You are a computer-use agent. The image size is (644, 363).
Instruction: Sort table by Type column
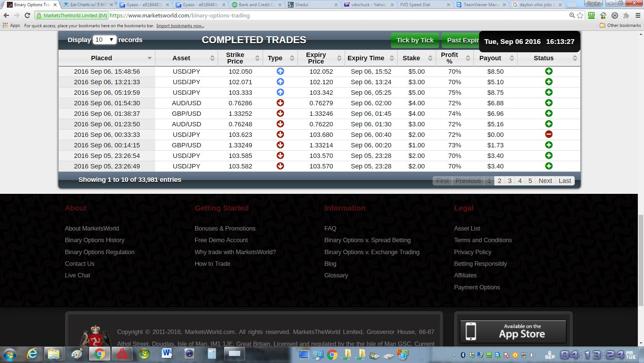pos(280,58)
